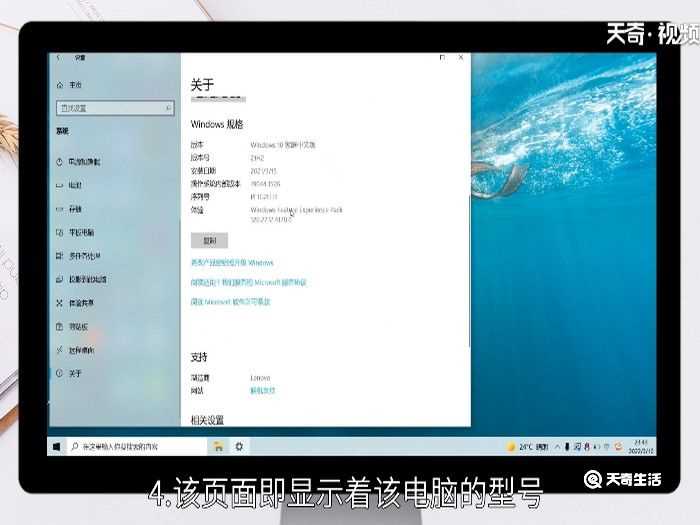Open the 剪贴板 clipboard settings page

point(72,327)
